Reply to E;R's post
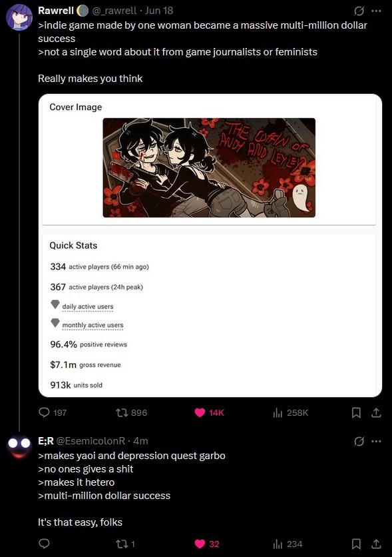Screen dimensions: 392x557 (x=44, y=544)
